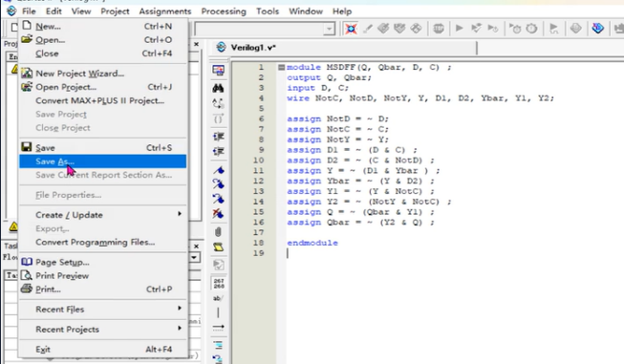
Task: Open the Assignments menu
Action: tap(165, 11)
